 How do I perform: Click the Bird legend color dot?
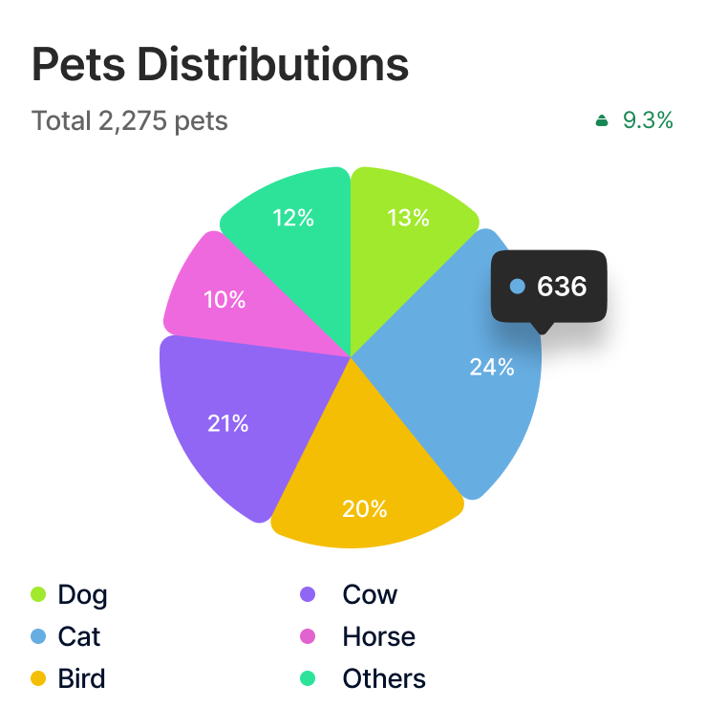[38, 679]
